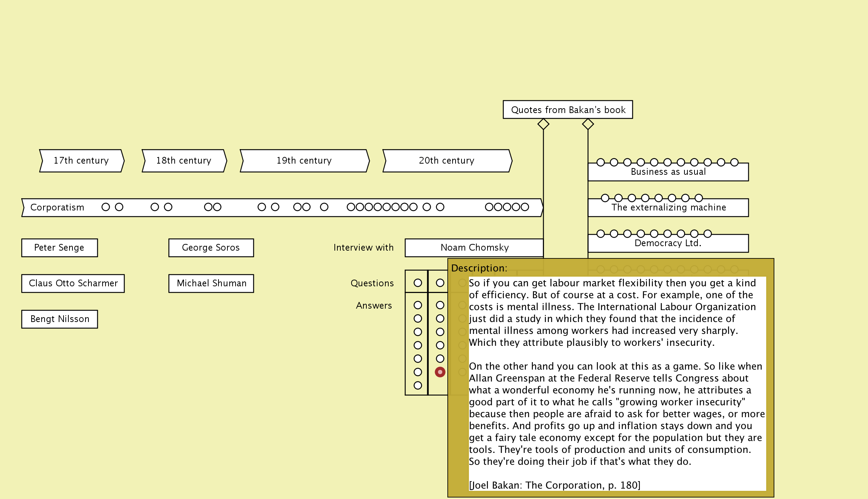Click the Peter Senge button
Screen dimensions: 868x499
pos(59,248)
